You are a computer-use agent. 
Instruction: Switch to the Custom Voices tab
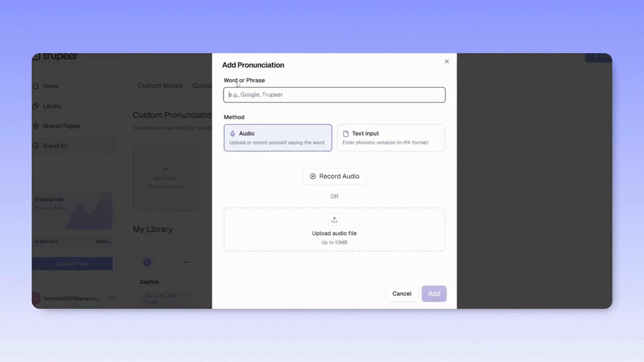click(x=160, y=86)
